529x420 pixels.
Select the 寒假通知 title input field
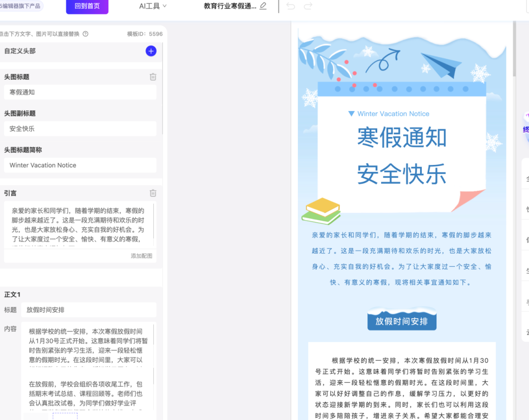80,92
